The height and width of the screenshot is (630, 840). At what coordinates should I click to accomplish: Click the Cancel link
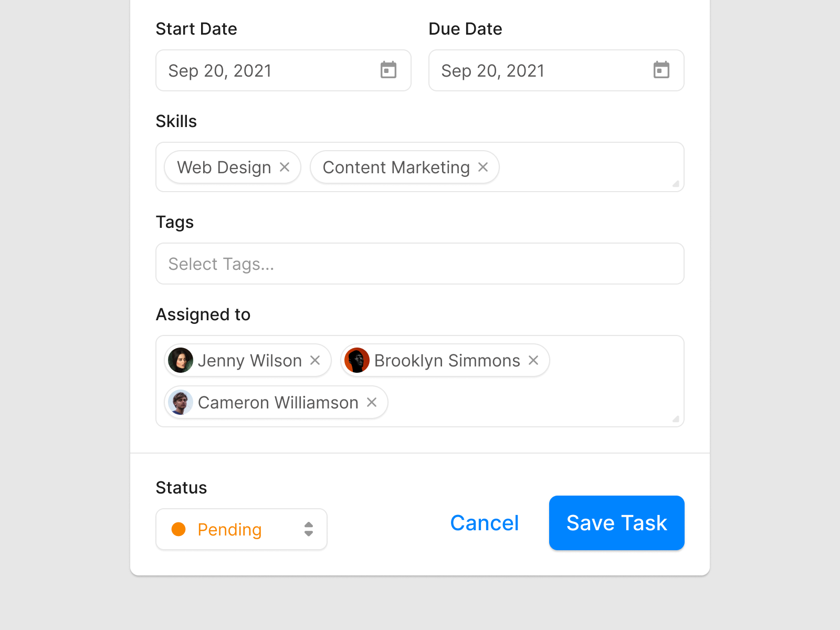[485, 523]
